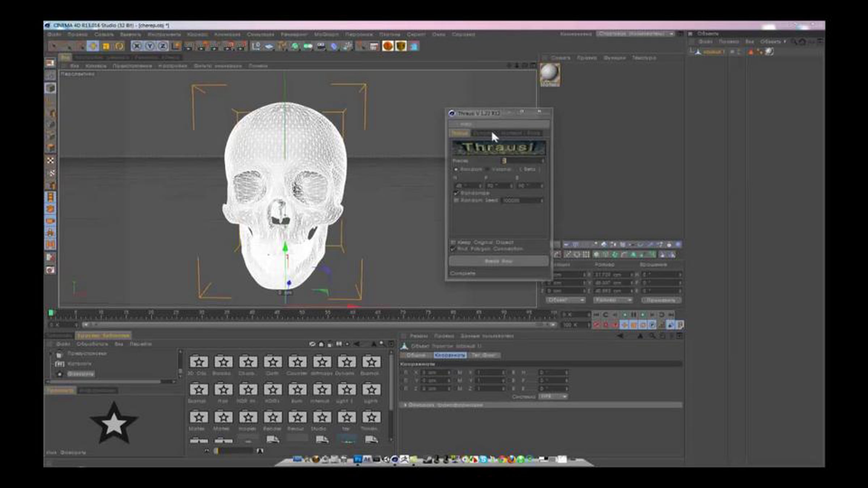Viewport: 868px width, 488px height.
Task: Toggle the parameter P keyframe button
Action: [652, 325]
